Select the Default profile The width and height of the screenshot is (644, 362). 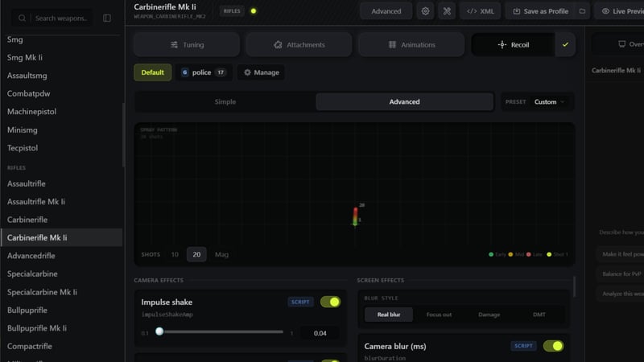152,72
